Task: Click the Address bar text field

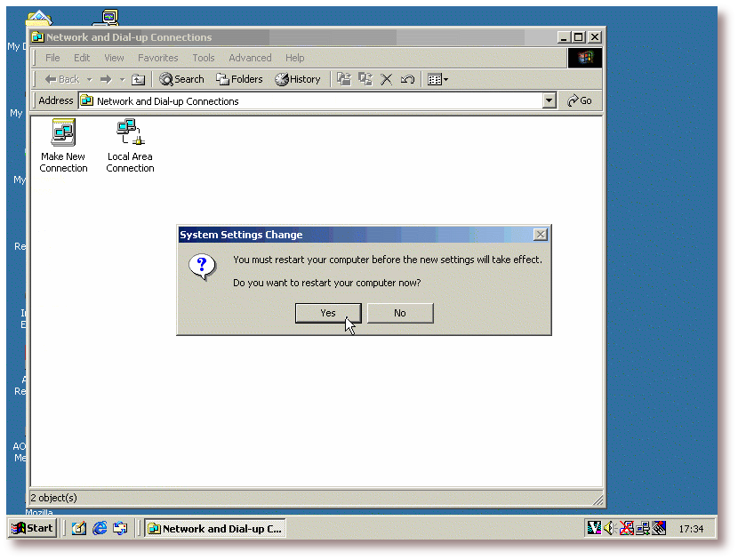Action: click(311, 101)
